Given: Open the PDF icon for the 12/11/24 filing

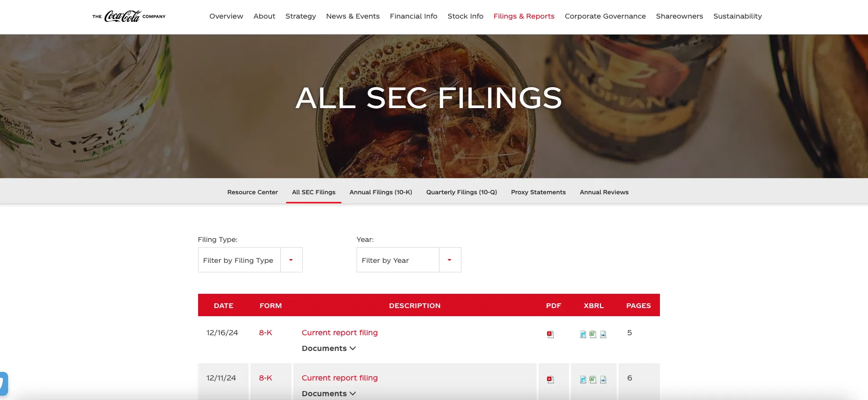Looking at the screenshot, I should tap(550, 380).
